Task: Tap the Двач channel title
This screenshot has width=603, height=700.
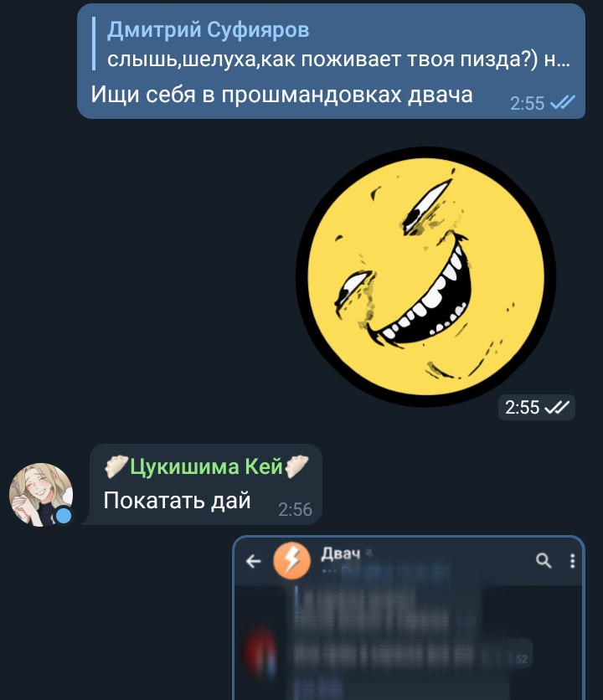Action: (340, 553)
